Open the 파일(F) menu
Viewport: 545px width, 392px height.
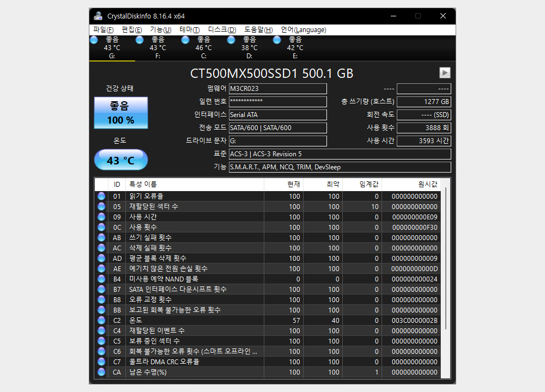(x=103, y=30)
